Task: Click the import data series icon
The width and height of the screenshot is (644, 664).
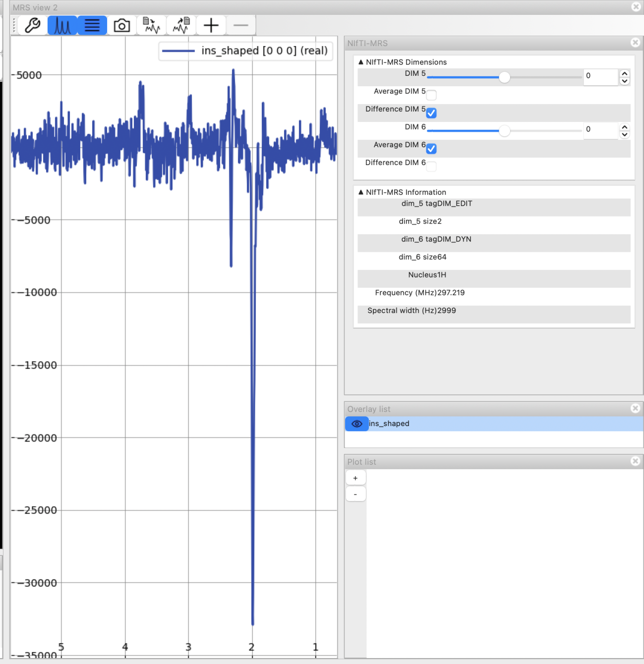Action: pos(152,25)
